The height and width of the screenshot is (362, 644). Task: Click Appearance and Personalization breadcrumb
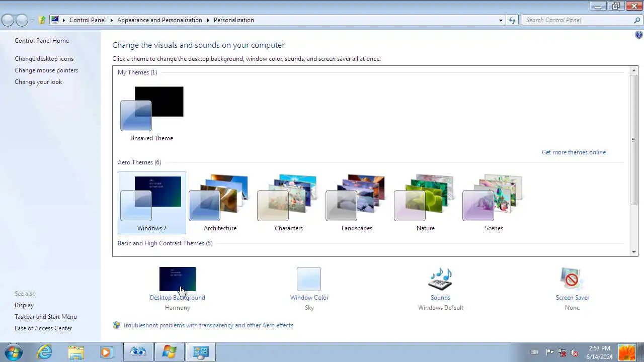coord(159,20)
